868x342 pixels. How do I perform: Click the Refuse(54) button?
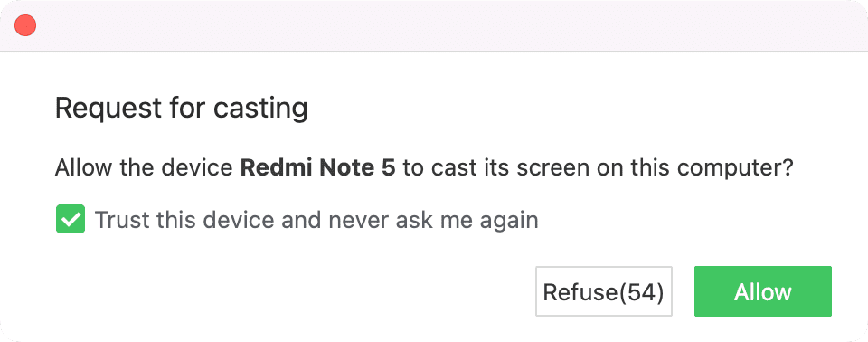coord(603,291)
